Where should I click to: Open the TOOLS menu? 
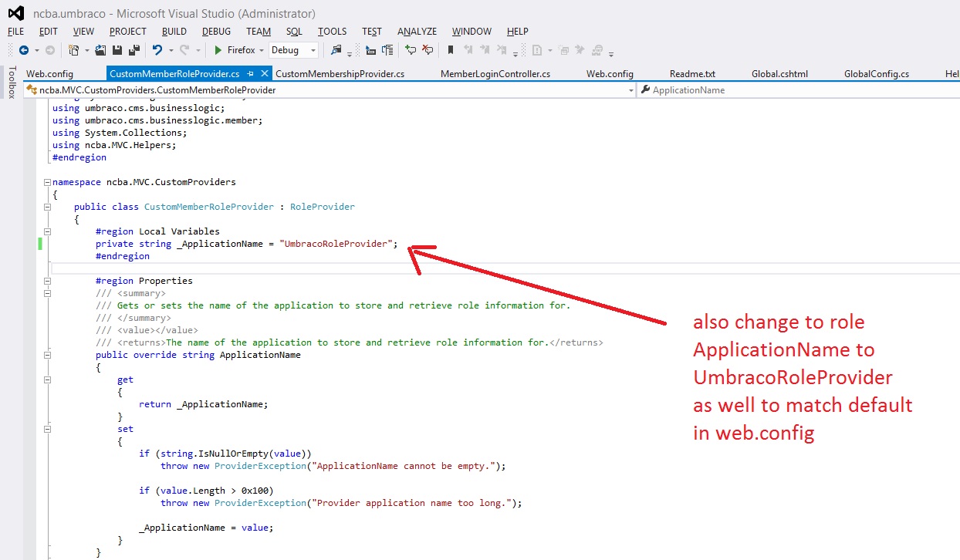[x=333, y=32]
